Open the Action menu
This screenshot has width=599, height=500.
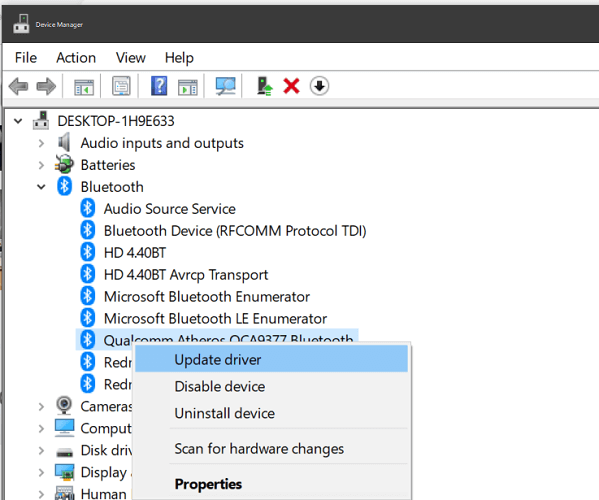coord(76,58)
